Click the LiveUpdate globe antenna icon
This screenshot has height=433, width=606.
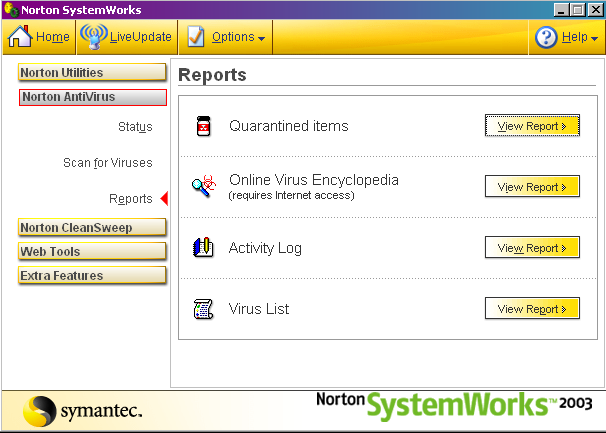point(94,37)
